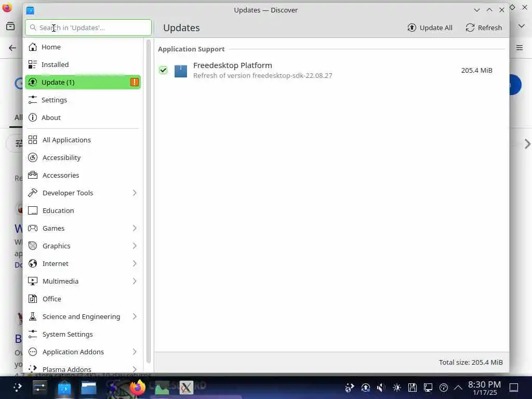The height and width of the screenshot is (399, 532).
Task: Click the Accessories toolbox icon
Action: [x=33, y=175]
